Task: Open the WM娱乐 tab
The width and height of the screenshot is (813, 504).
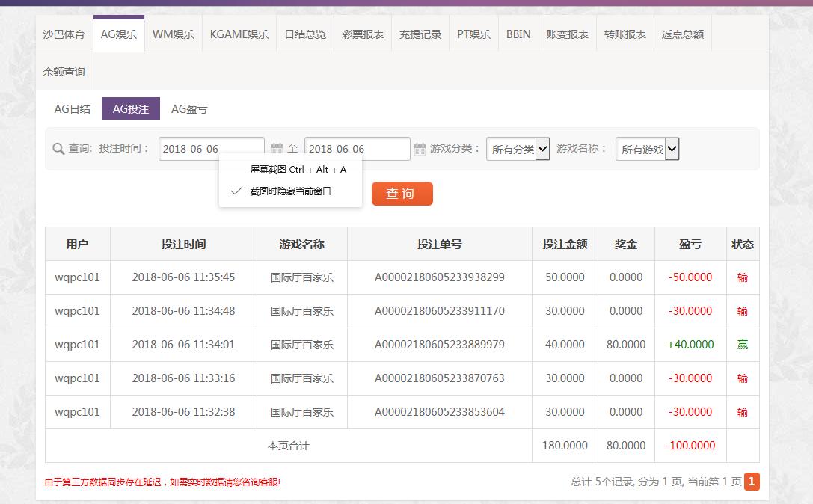Action: pos(173,34)
